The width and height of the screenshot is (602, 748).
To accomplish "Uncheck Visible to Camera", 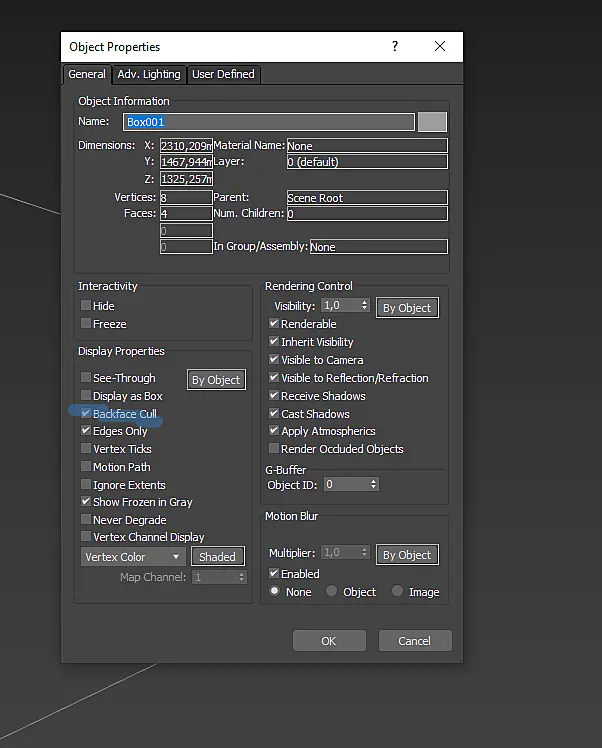I will 274,359.
